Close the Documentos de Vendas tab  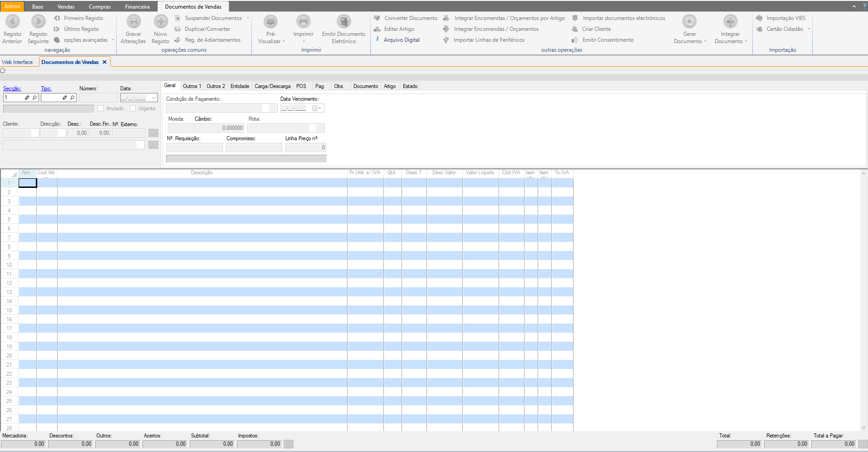pos(104,62)
